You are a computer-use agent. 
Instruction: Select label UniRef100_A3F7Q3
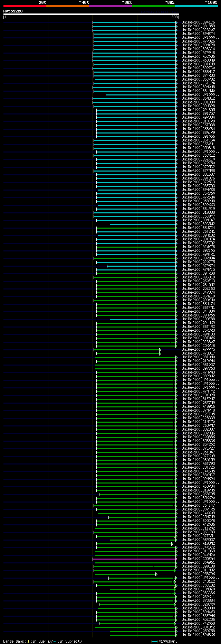point(198,186)
